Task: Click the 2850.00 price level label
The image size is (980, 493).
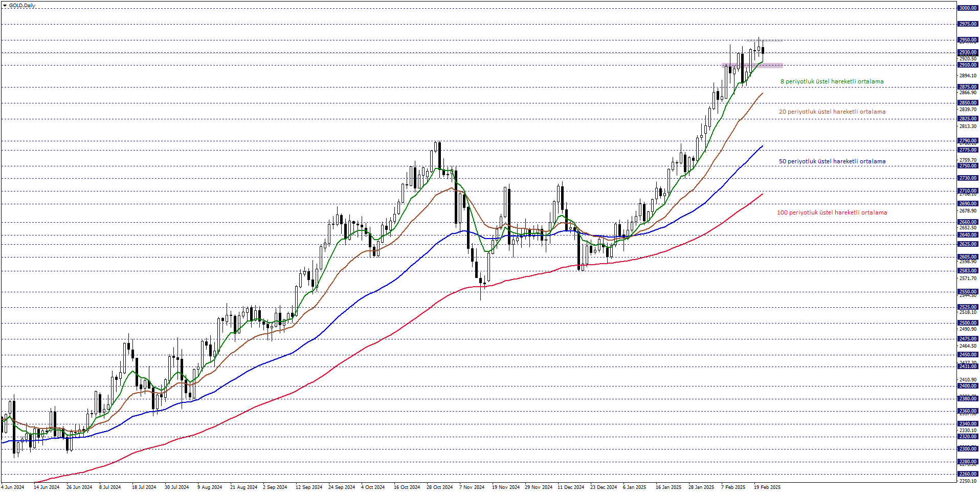Action: coord(968,103)
